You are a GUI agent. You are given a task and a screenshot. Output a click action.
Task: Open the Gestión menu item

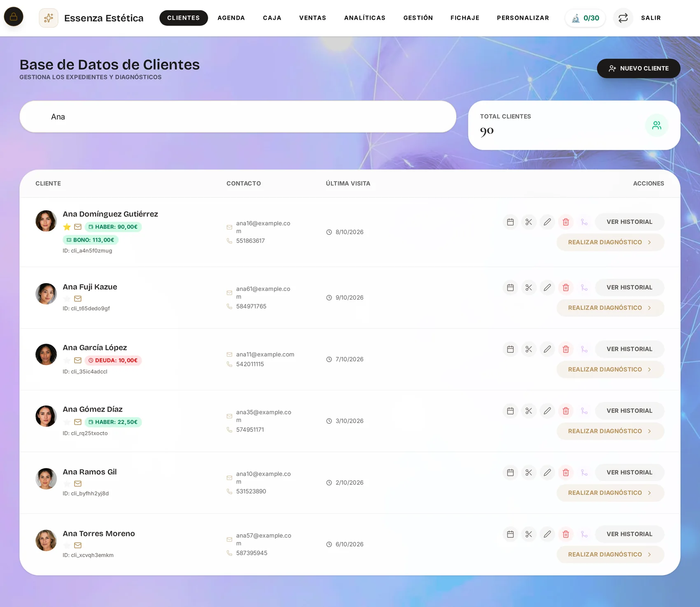[418, 18]
